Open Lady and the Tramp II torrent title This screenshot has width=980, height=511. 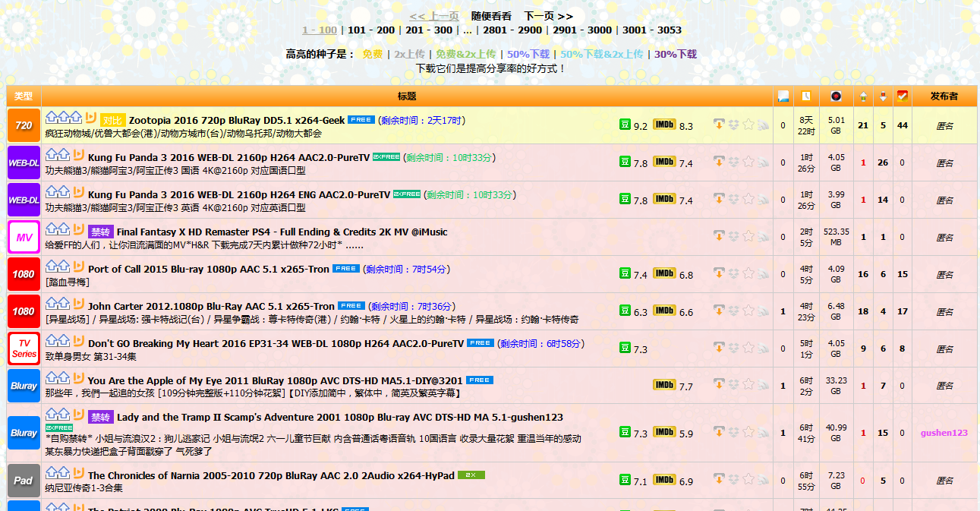340,417
